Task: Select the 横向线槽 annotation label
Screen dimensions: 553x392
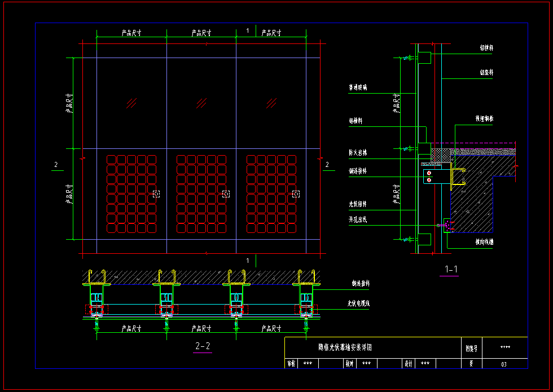Action: [484, 241]
